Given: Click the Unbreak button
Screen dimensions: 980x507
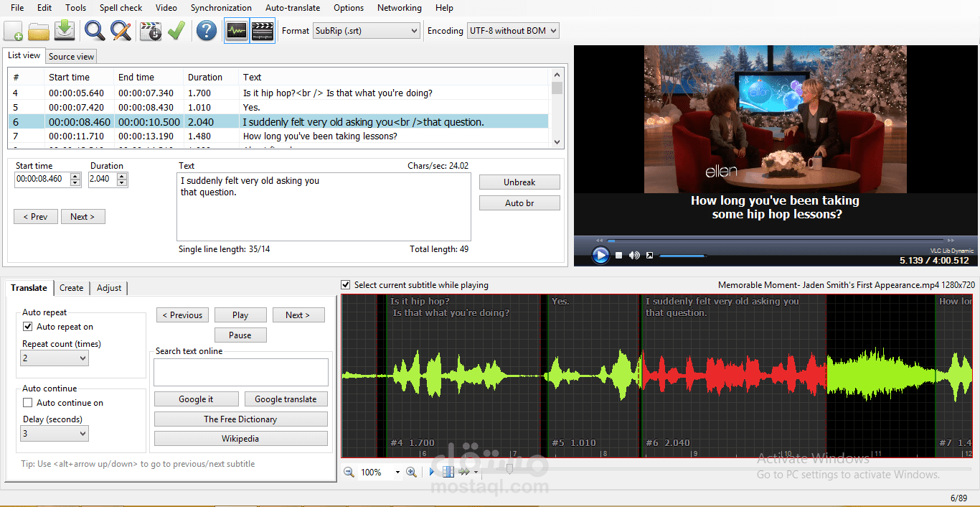Looking at the screenshot, I should [x=519, y=182].
